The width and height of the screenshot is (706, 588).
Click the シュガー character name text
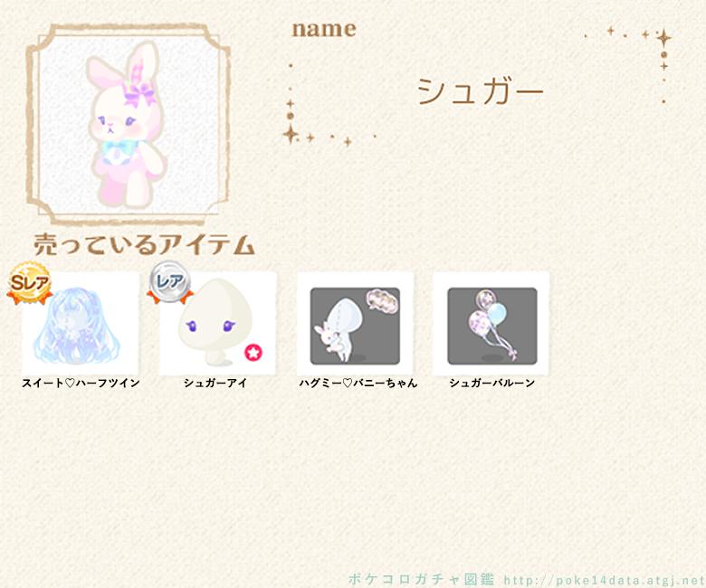(481, 91)
